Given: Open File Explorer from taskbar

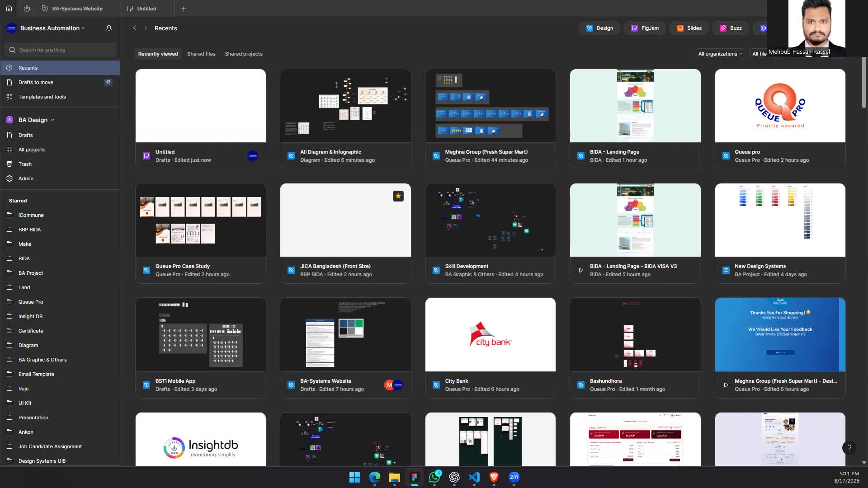Looking at the screenshot, I should 394,477.
